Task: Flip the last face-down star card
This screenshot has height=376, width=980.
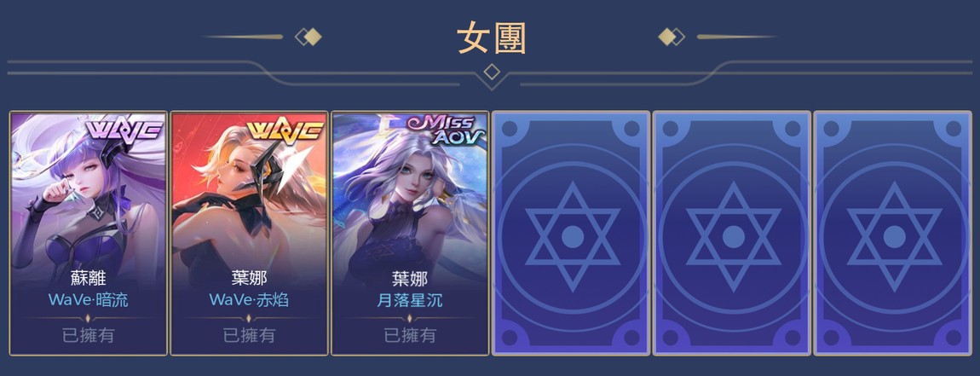Action: pyautogui.click(x=893, y=234)
